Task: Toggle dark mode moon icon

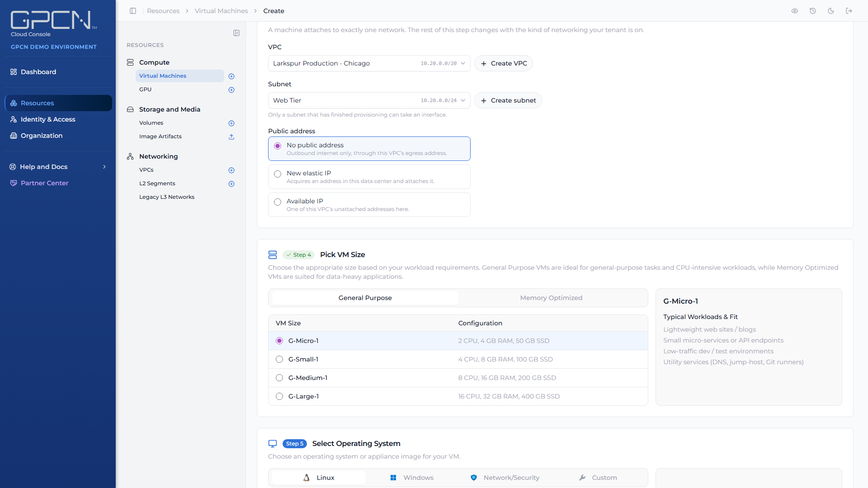Action: coord(831,11)
